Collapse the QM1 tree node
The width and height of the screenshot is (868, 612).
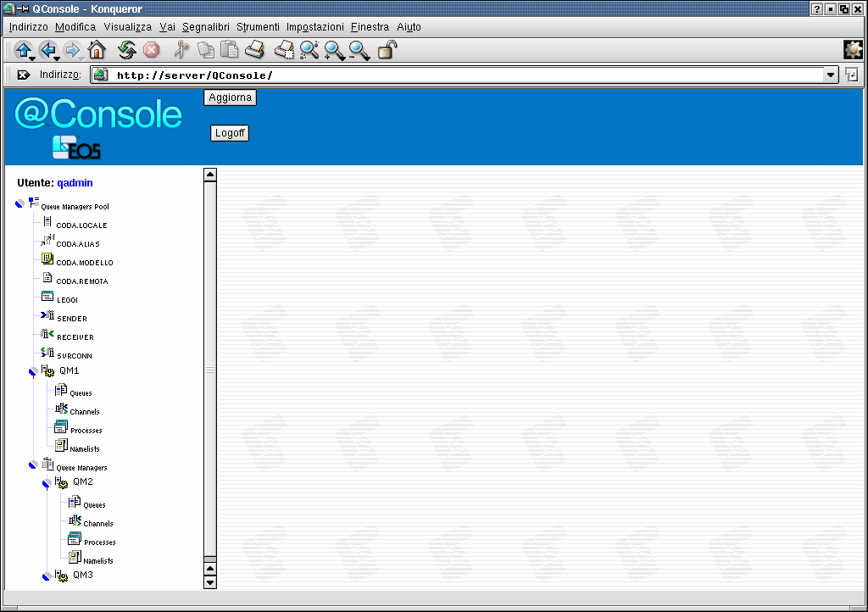coord(33,371)
